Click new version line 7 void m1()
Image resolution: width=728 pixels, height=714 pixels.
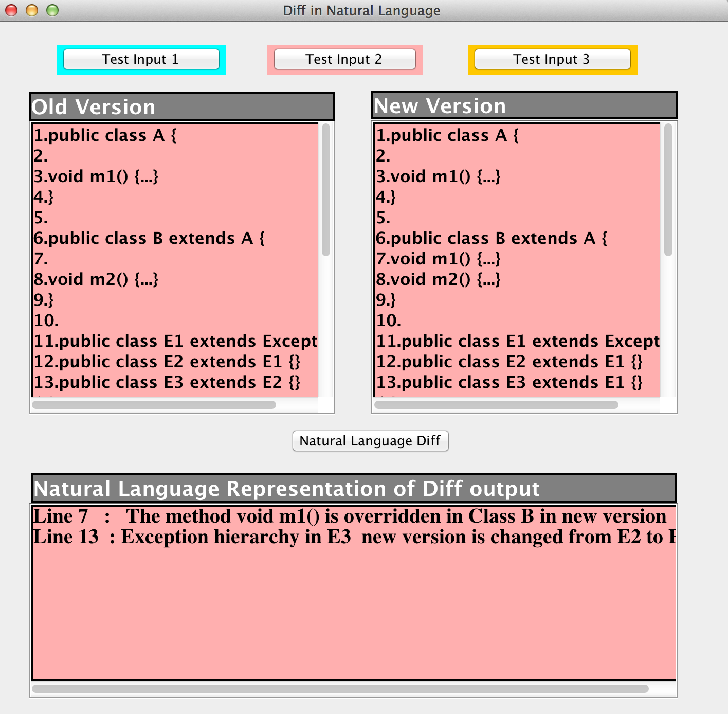pos(438,259)
